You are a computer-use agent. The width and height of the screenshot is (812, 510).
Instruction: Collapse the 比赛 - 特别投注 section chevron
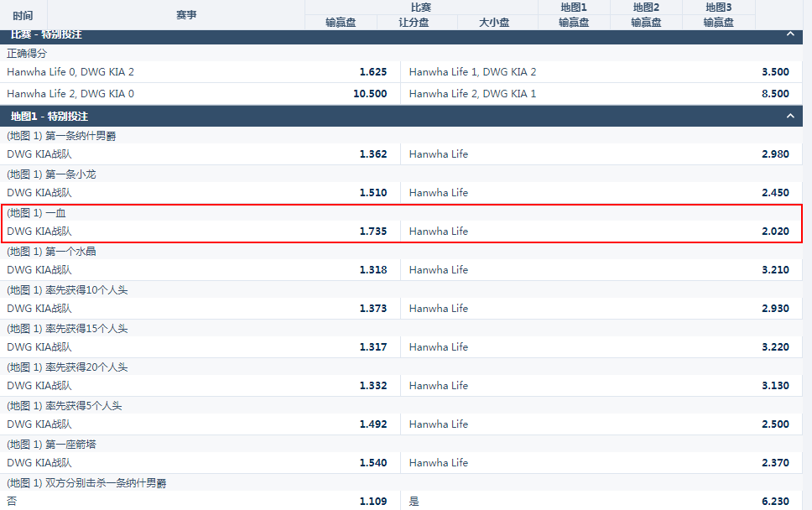789,34
